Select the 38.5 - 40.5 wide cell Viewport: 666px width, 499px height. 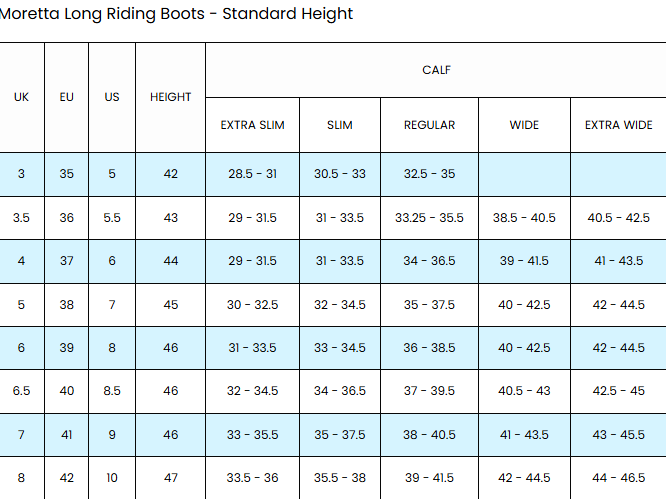[524, 218]
